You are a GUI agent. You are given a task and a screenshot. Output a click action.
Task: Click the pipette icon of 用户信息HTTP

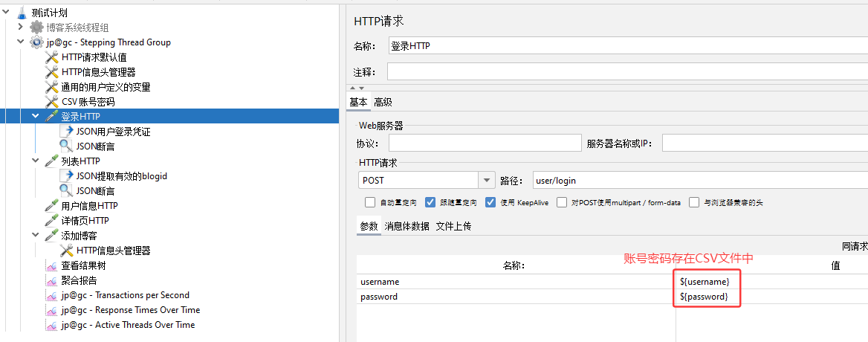click(51, 206)
